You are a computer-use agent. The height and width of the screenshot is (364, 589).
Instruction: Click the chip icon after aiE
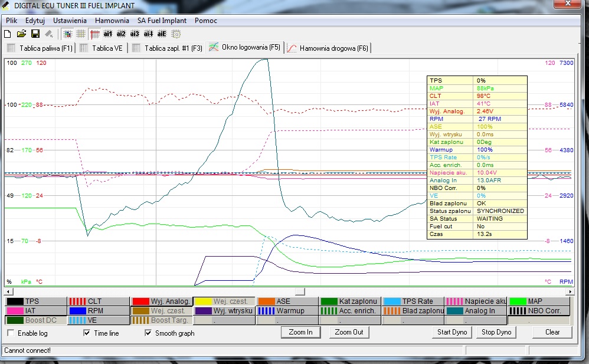[x=176, y=34]
